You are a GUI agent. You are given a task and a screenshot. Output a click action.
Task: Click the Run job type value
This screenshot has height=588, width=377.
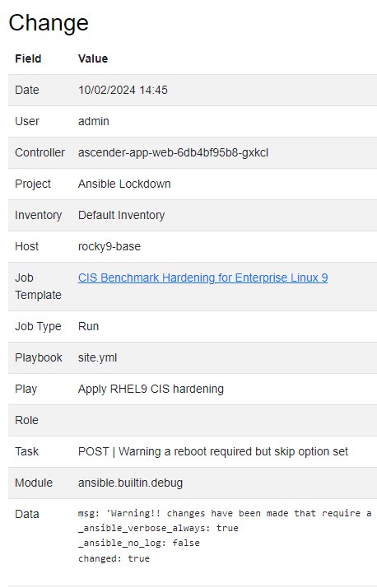(x=88, y=326)
